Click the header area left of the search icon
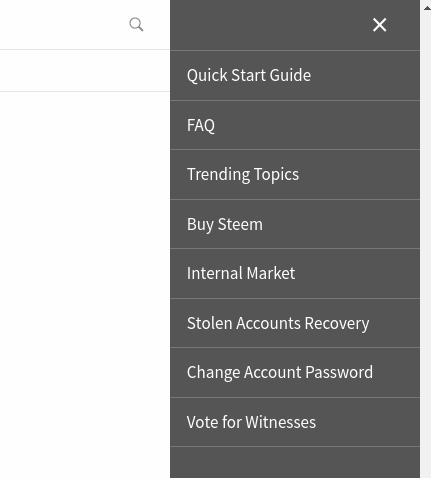This screenshot has height=478, width=431. click(62, 25)
